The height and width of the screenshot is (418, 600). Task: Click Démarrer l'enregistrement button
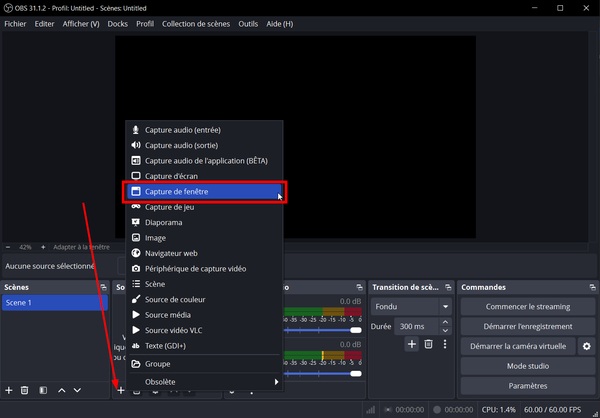pyautogui.click(x=527, y=326)
